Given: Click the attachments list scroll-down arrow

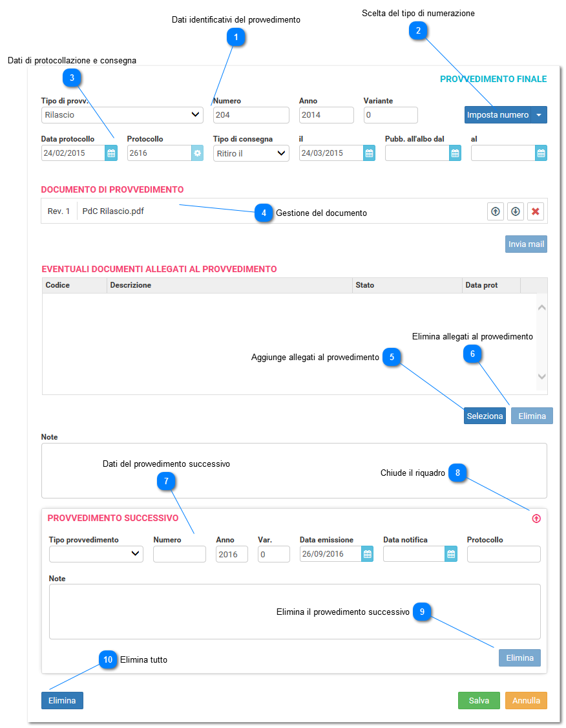Looking at the screenshot, I should coord(541,376).
